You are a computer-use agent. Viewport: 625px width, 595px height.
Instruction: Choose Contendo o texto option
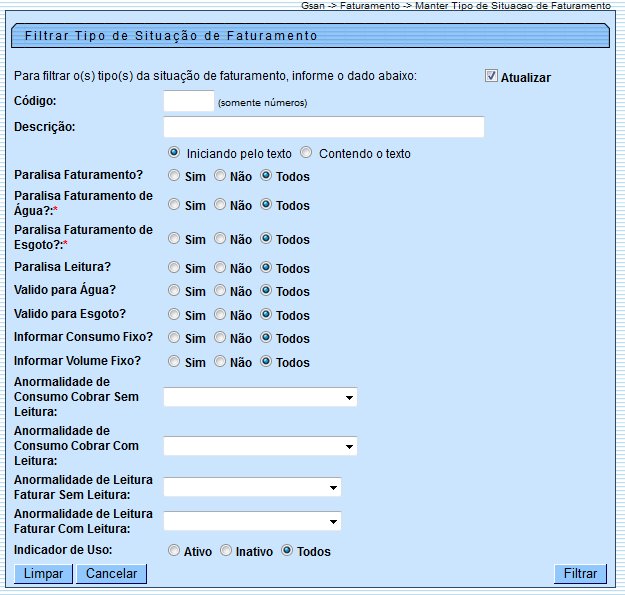click(x=306, y=152)
